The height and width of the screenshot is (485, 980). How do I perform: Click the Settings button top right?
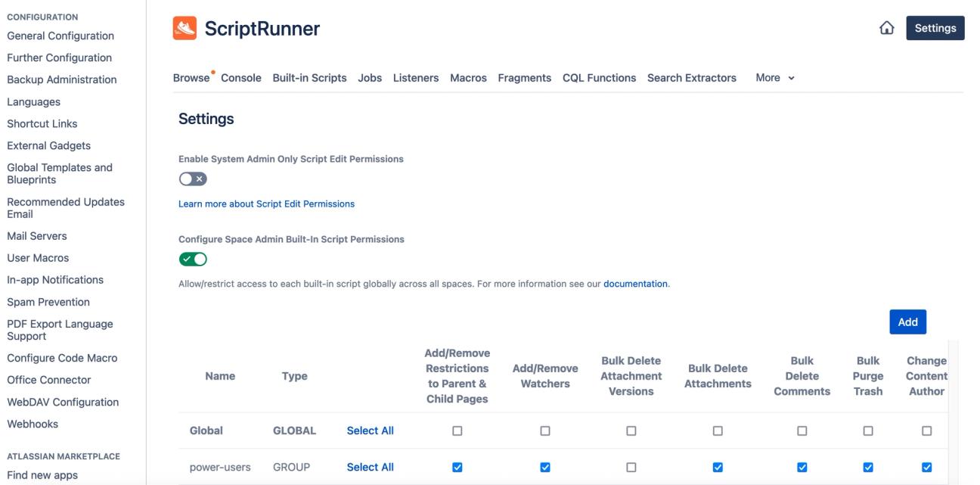(x=935, y=26)
